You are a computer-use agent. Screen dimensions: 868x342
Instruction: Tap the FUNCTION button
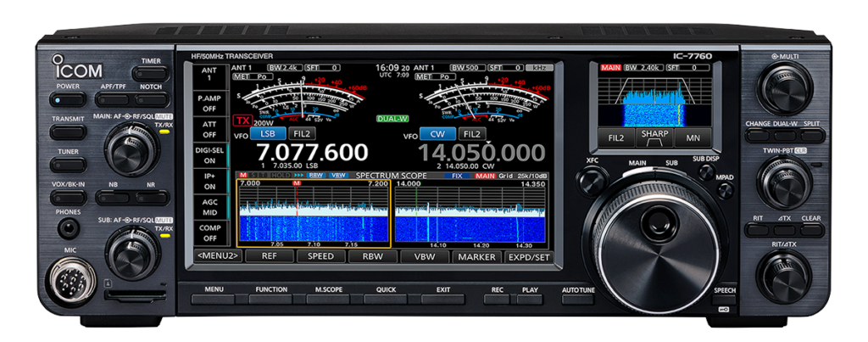(x=270, y=300)
